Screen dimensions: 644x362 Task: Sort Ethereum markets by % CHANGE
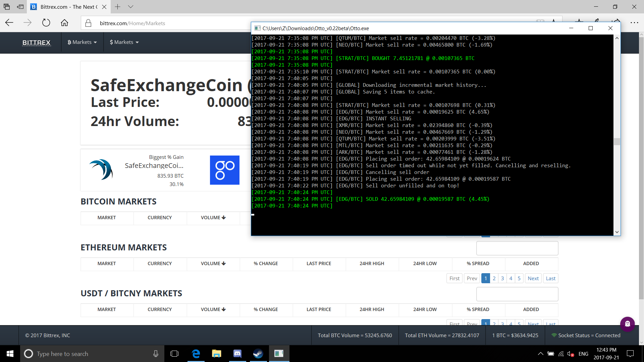(x=266, y=263)
